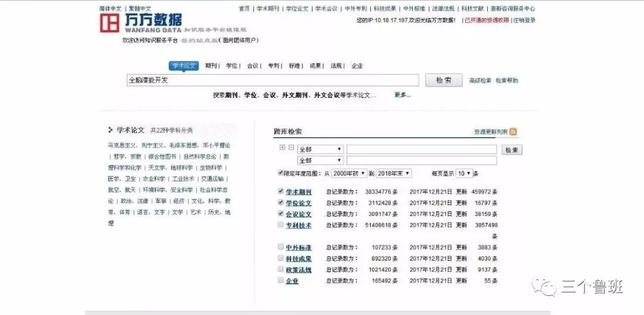The width and height of the screenshot is (644, 315).
Task: Expand the results per page dropdown
Action: [464, 174]
